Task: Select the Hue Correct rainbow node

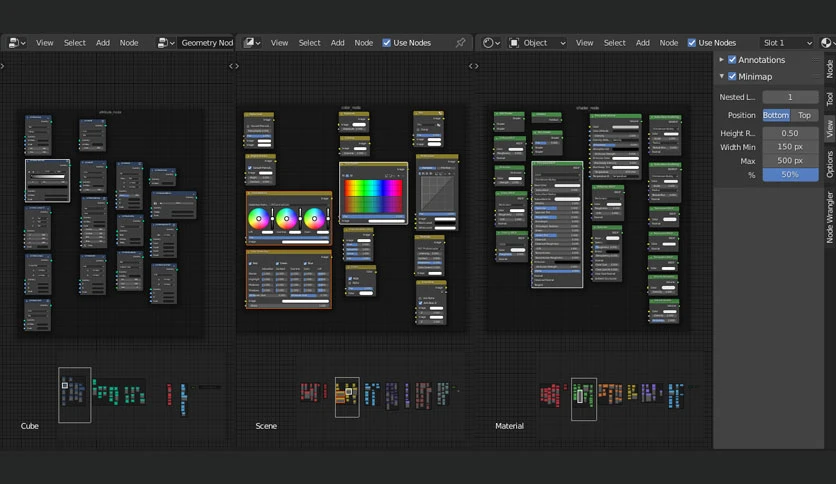Action: [x=373, y=193]
